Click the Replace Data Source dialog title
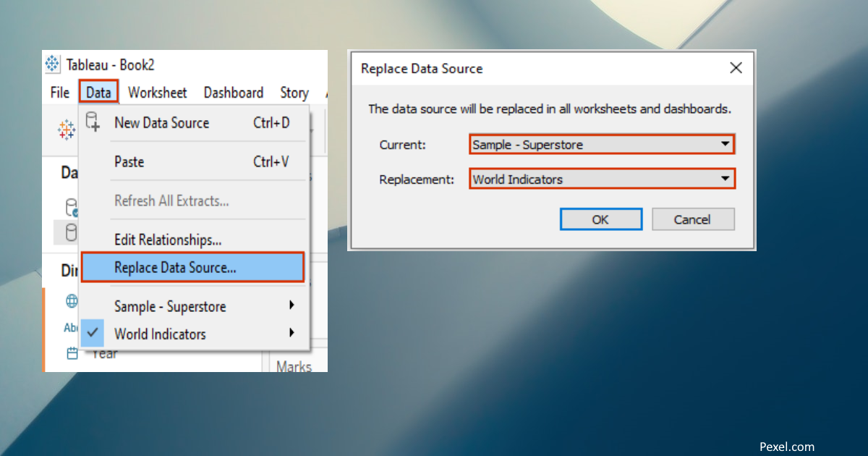Screen dimensions: 868x456 pyautogui.click(x=422, y=69)
